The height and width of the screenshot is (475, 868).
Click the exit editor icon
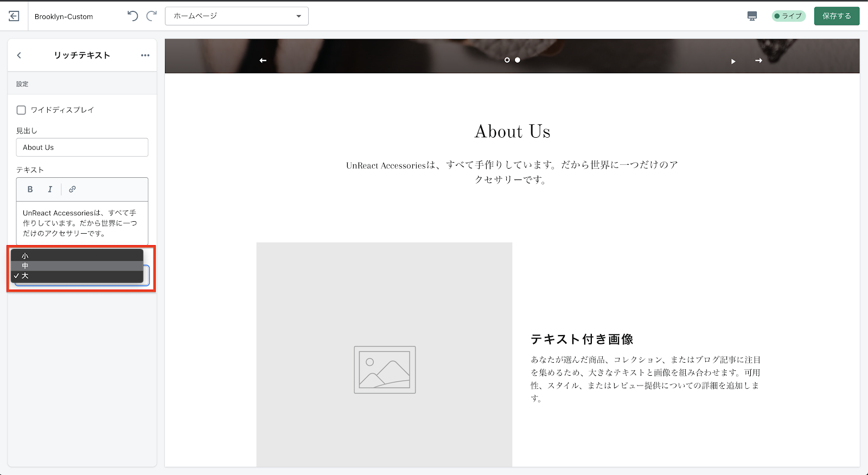[14, 16]
